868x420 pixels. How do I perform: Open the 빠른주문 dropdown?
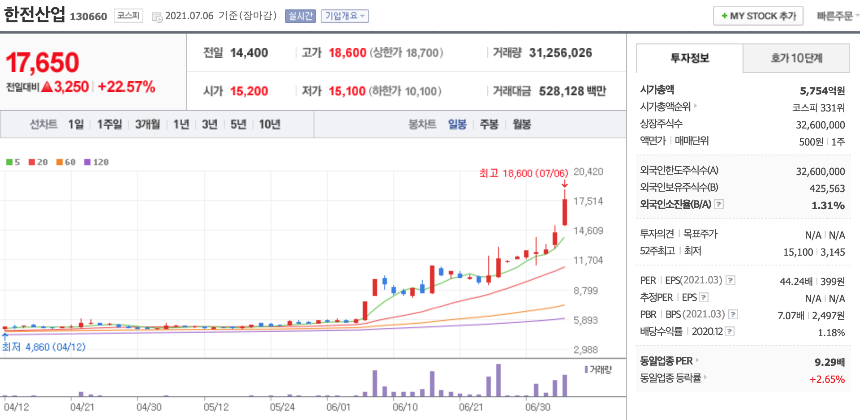[838, 16]
